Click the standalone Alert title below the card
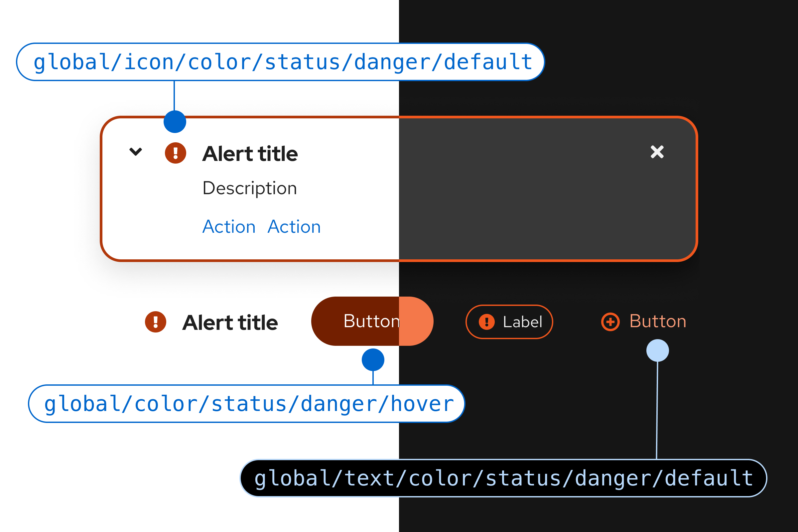Screen dimensions: 798x532 tap(230, 322)
